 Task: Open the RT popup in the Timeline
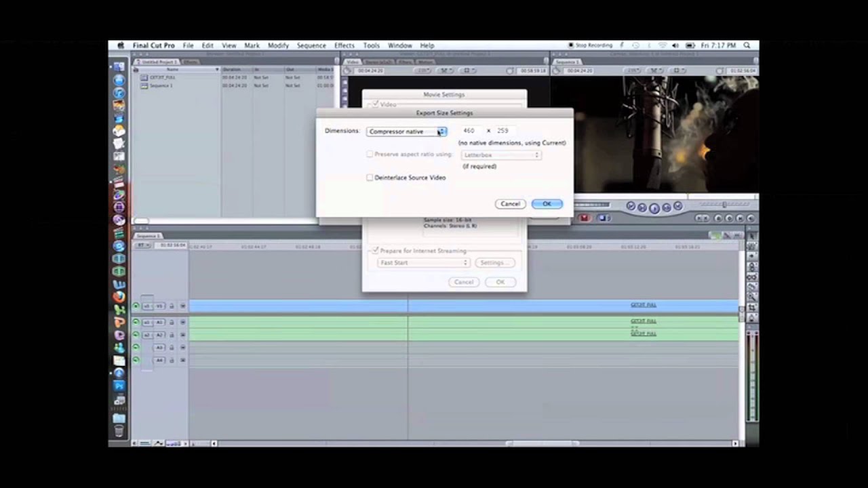[142, 245]
